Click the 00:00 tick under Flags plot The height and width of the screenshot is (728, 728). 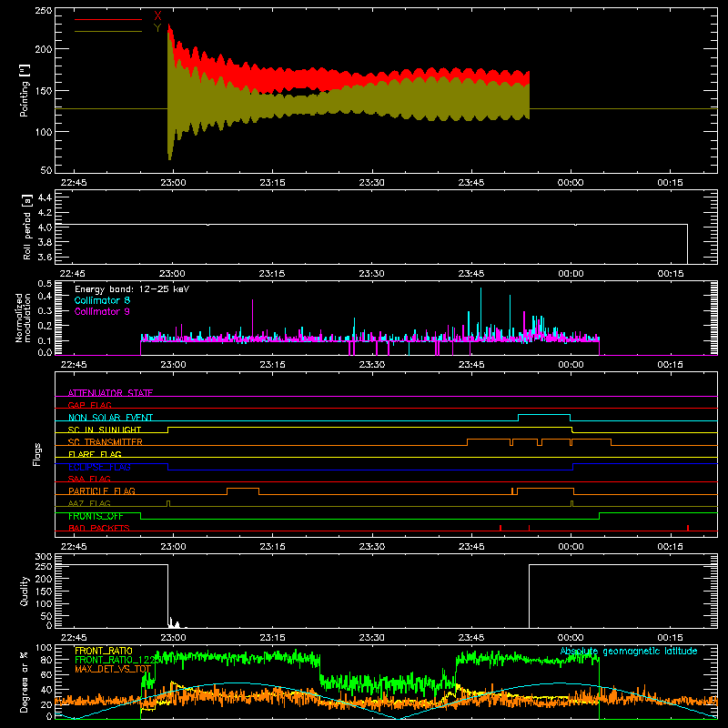[571, 547]
